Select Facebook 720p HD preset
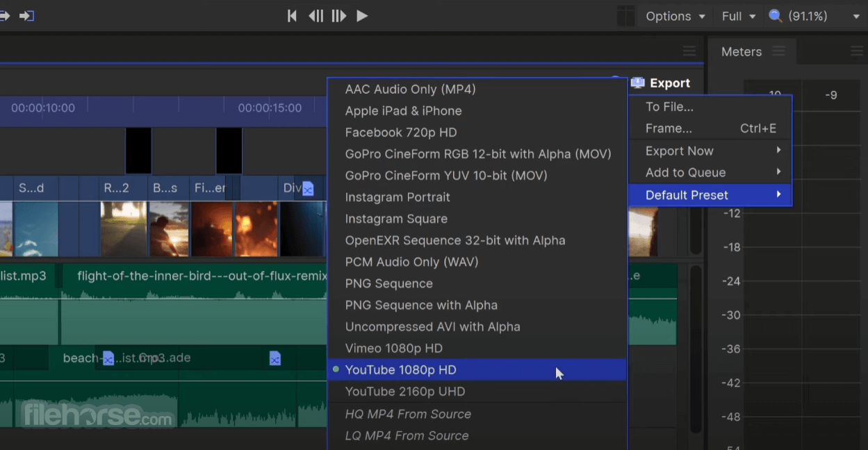This screenshot has height=450, width=868. [x=477, y=132]
